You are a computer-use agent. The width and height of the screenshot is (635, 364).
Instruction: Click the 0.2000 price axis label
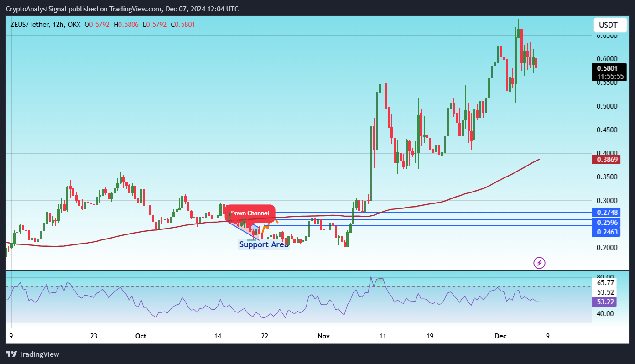[x=606, y=248]
